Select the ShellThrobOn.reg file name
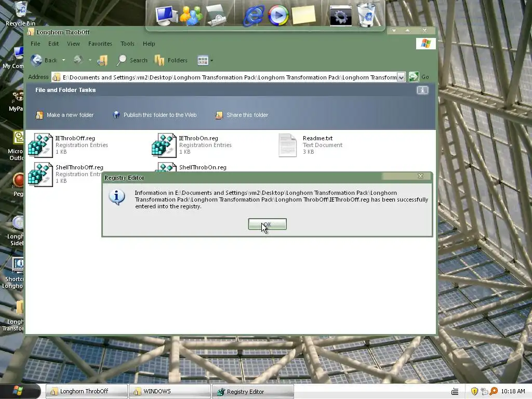The height and width of the screenshot is (399, 532). [203, 167]
